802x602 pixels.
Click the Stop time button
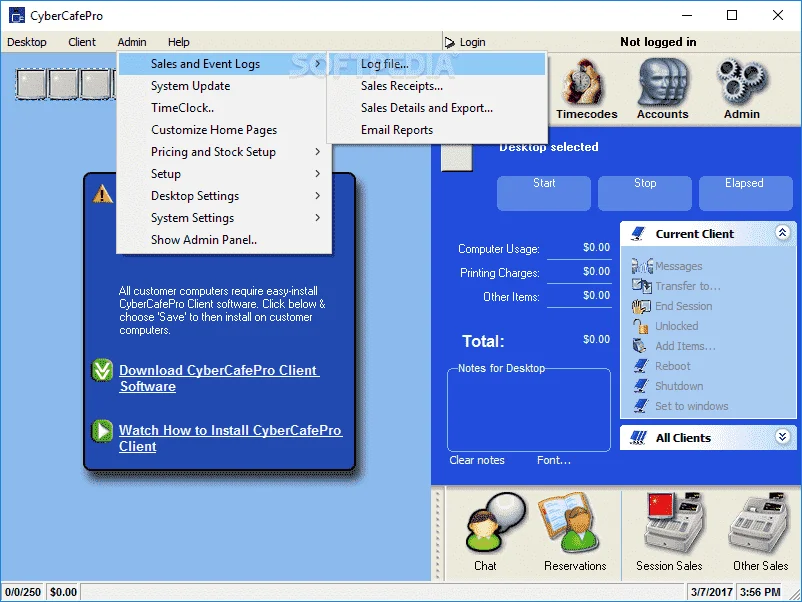(644, 193)
